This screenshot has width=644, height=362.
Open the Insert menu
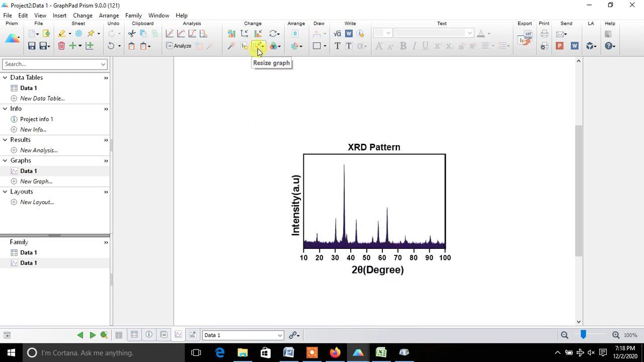pyautogui.click(x=59, y=16)
